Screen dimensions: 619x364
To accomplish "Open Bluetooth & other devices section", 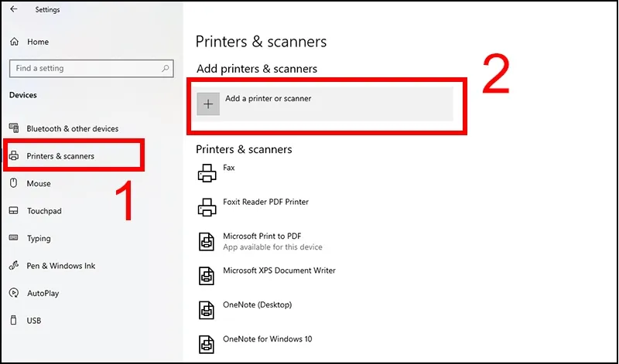I will (72, 128).
